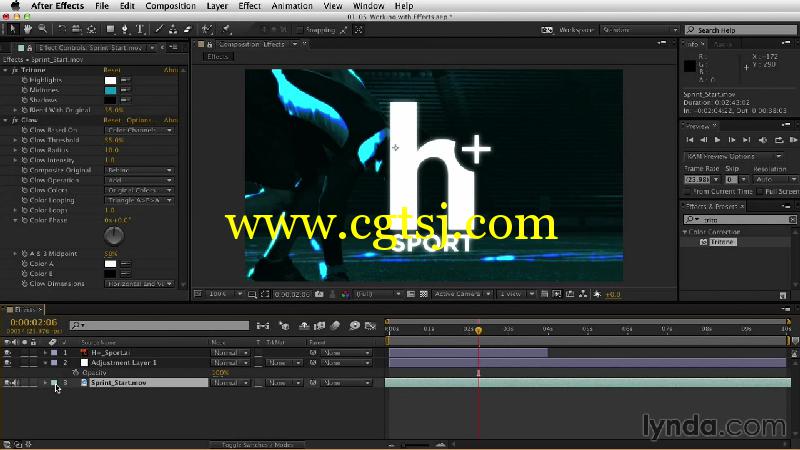The width and height of the screenshot is (800, 450).
Task: Open Glow Based On dropdown
Action: click(x=139, y=131)
